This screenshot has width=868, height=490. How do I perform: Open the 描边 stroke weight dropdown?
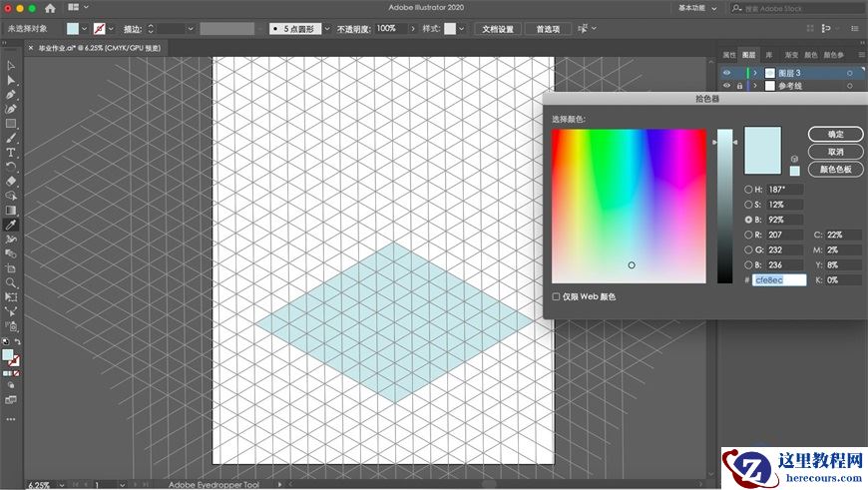click(x=191, y=29)
